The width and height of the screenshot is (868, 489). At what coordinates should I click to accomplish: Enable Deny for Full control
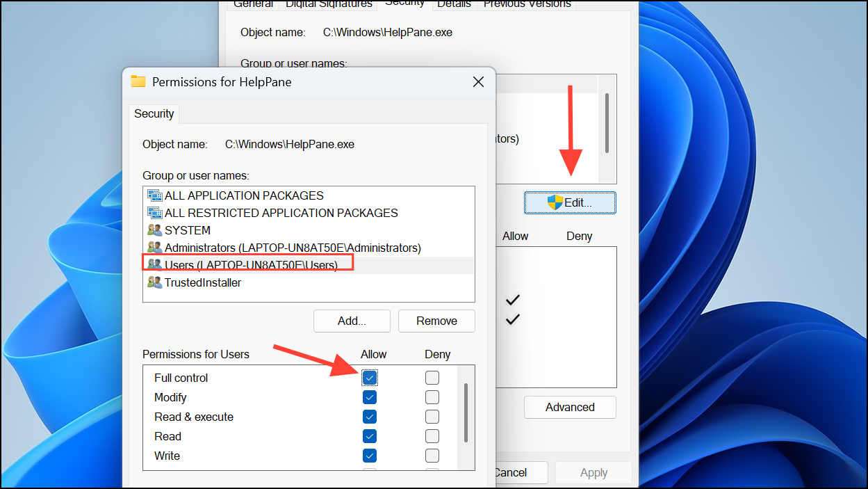pos(432,378)
